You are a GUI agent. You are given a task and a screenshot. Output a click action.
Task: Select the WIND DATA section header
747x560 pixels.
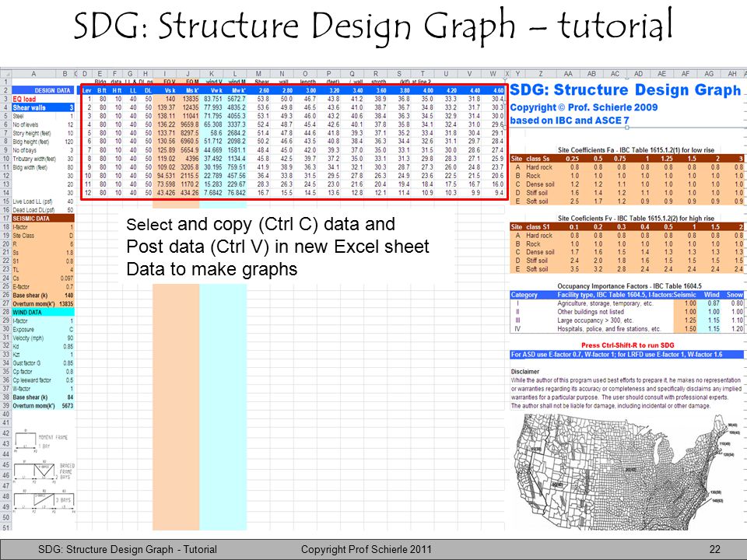pyautogui.click(x=43, y=313)
